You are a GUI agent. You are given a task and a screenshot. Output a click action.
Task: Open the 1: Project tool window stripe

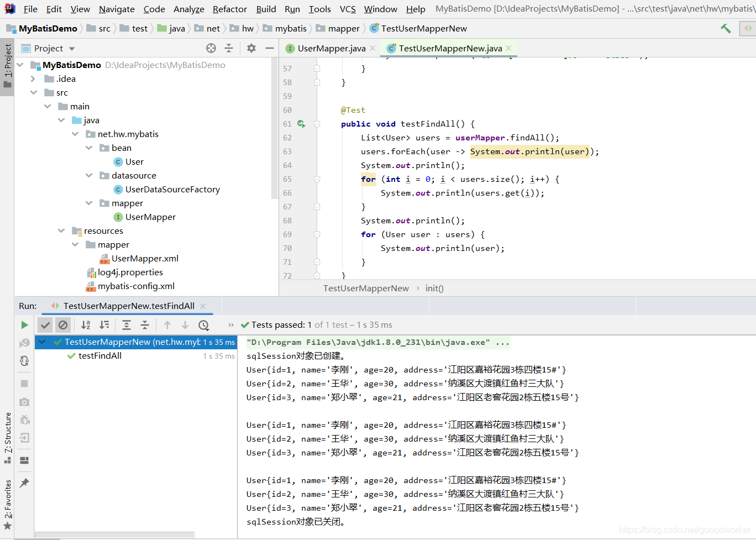7,66
